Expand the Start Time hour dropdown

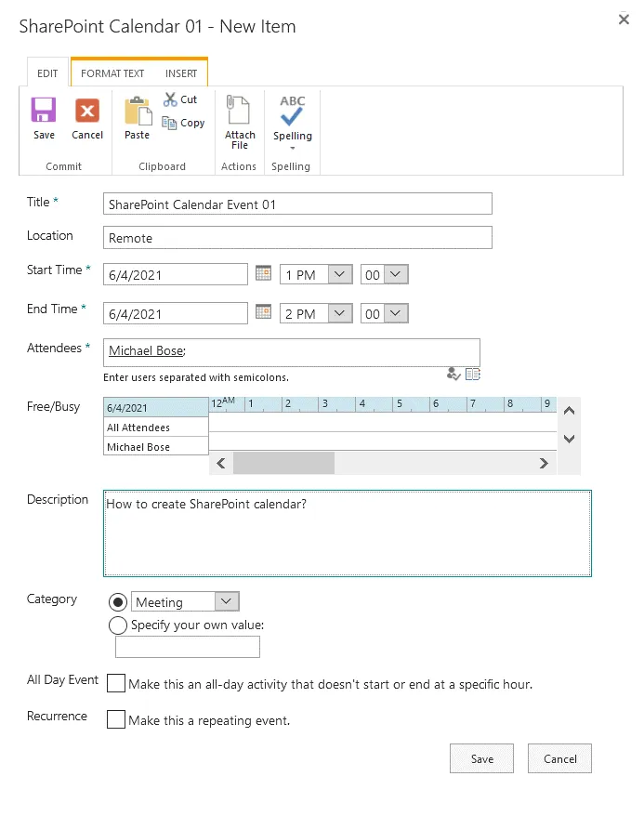(x=339, y=275)
